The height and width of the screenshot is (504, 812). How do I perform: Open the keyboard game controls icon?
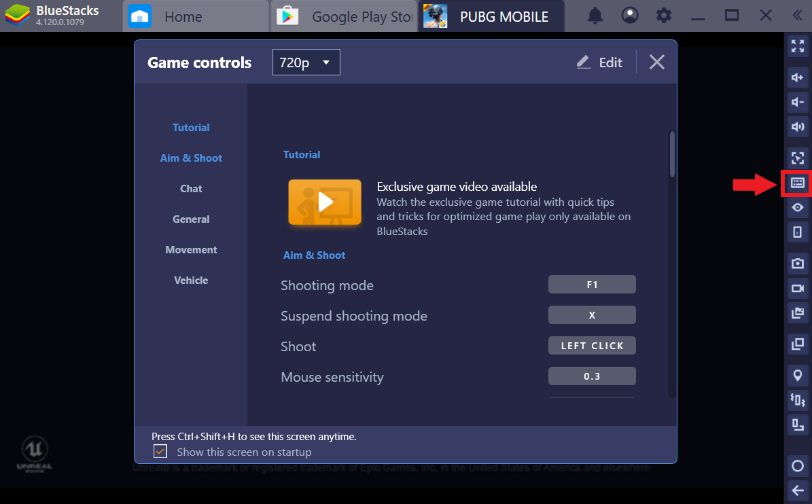point(798,183)
